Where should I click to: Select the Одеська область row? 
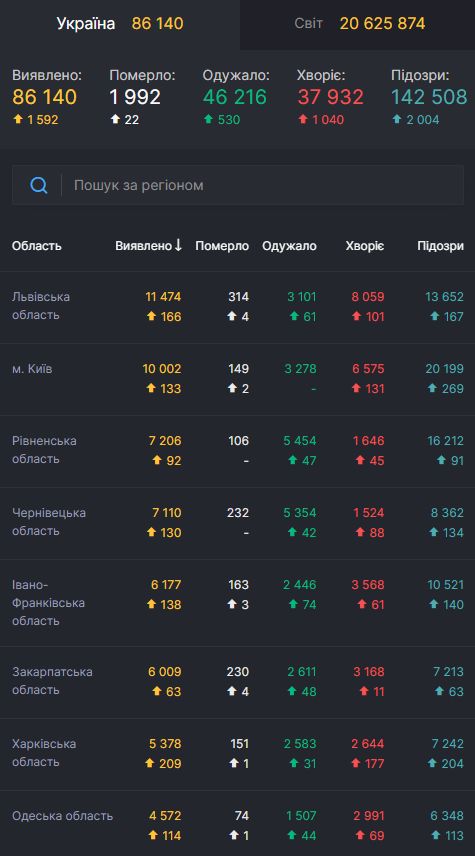[x=238, y=824]
